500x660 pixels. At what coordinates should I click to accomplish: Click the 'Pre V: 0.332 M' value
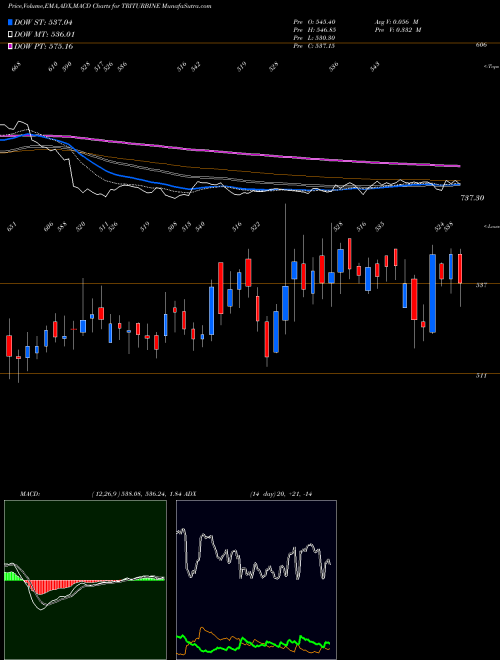click(x=397, y=30)
